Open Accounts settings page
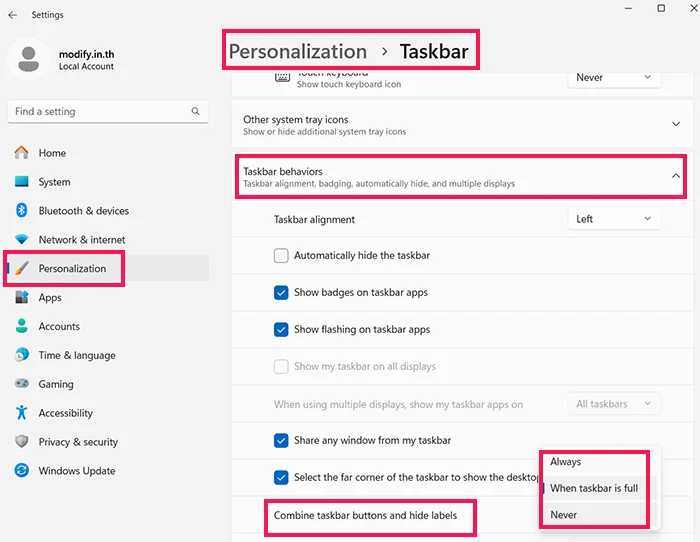The height and width of the screenshot is (542, 700). pyautogui.click(x=59, y=326)
